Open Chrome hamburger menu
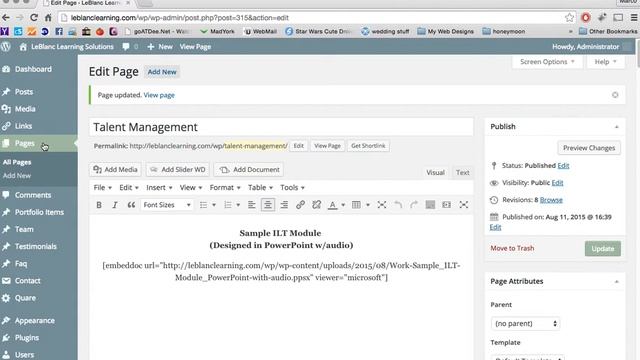This screenshot has height=360, width=640. (634, 18)
